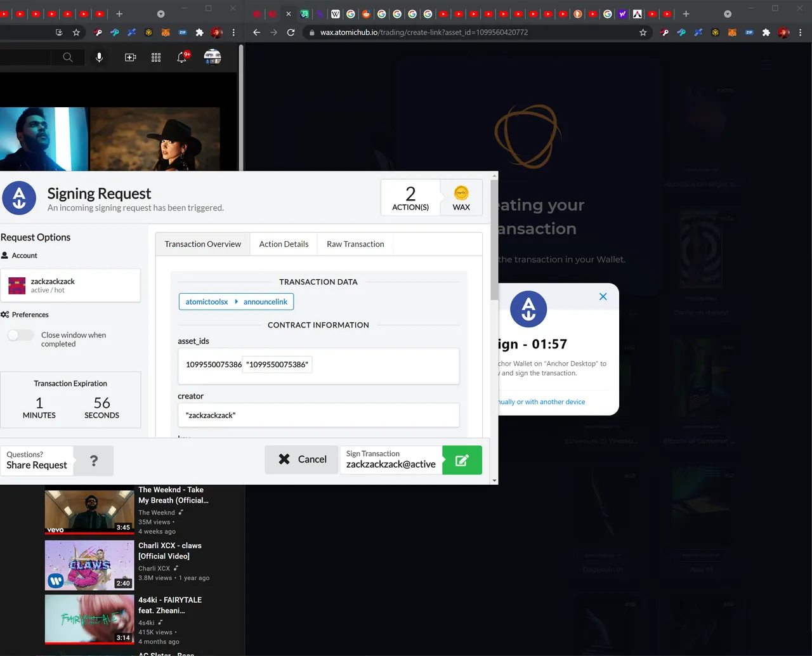
Task: Click the YouTube search magnifier icon
Action: coord(67,57)
